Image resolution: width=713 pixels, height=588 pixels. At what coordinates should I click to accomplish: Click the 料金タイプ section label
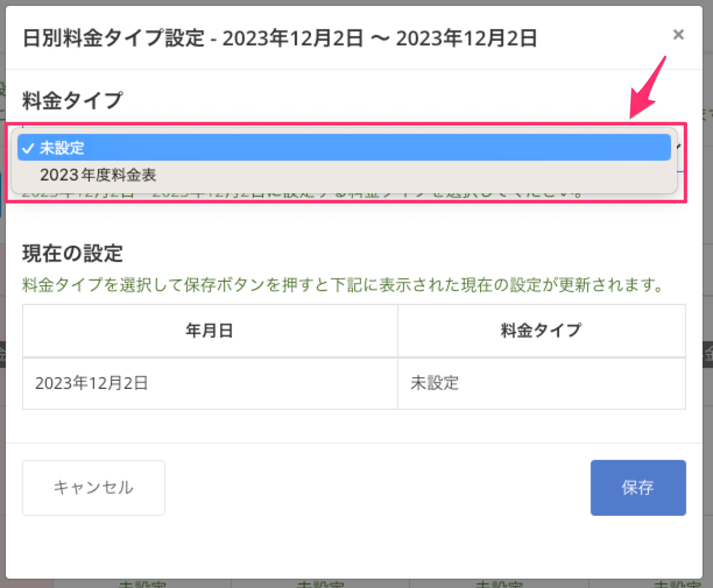pyautogui.click(x=72, y=100)
